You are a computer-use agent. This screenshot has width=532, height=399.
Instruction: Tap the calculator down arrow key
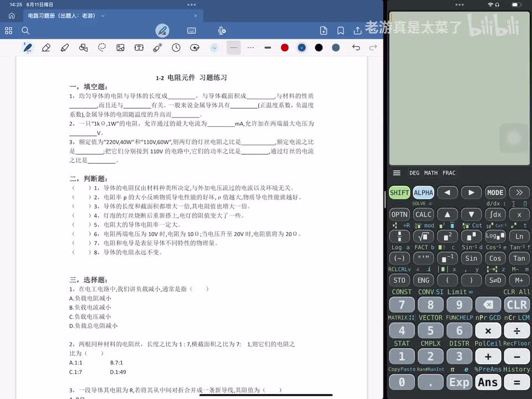(471, 214)
